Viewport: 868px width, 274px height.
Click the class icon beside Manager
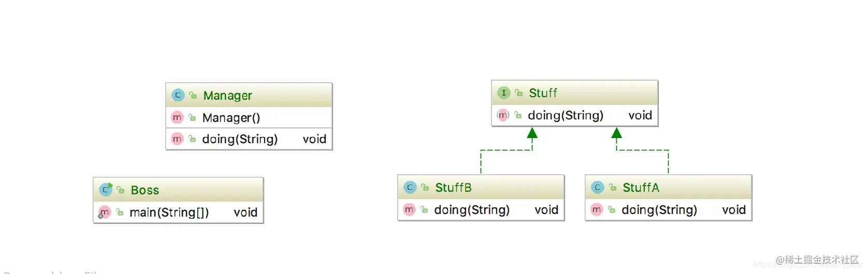coord(178,95)
